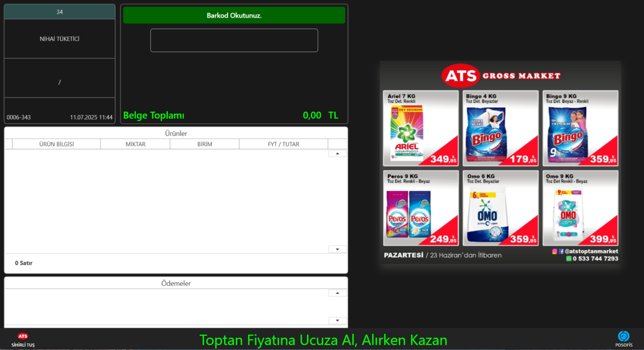Click the '0 Satır' row count
Screen dimensions: 644x350
(x=24, y=263)
